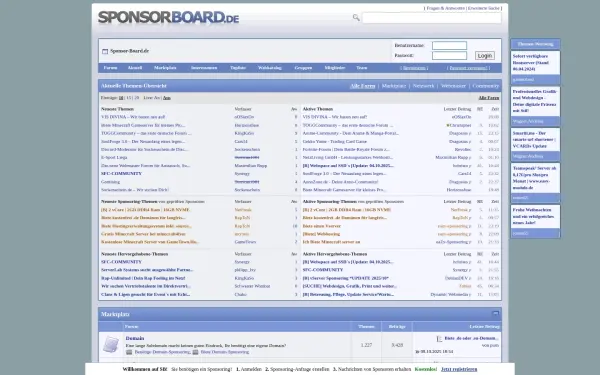The image size is (600, 375).
Task: Open the Domain forum link
Action: coord(135,339)
